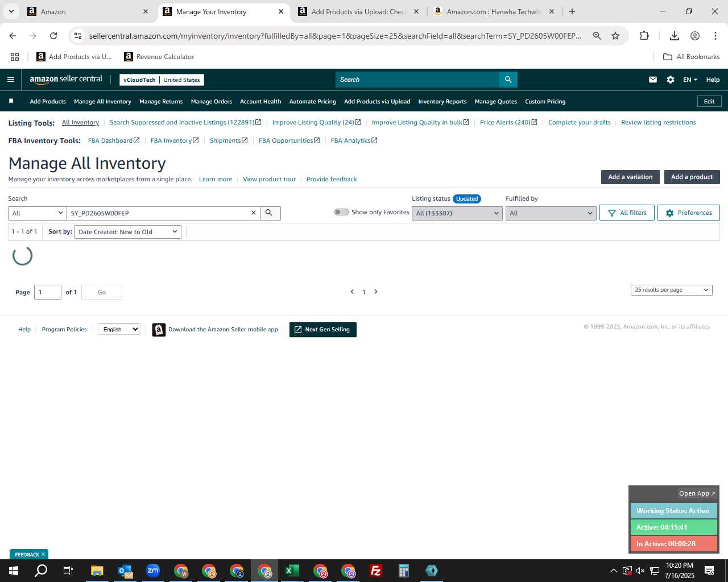The image size is (728, 582).
Task: Click the inventory search text field
Action: click(159, 213)
